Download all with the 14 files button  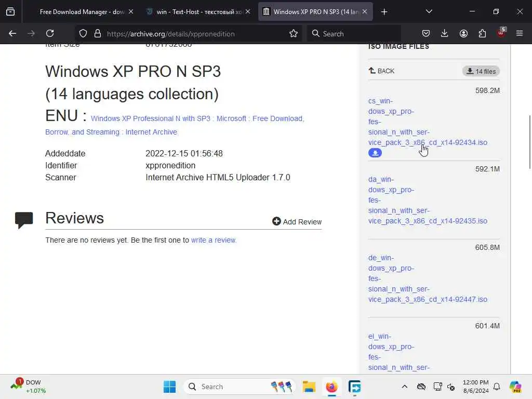pos(481,71)
